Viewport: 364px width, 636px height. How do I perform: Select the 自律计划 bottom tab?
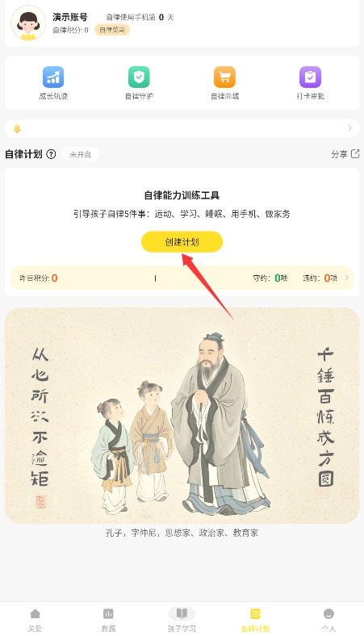click(255, 620)
